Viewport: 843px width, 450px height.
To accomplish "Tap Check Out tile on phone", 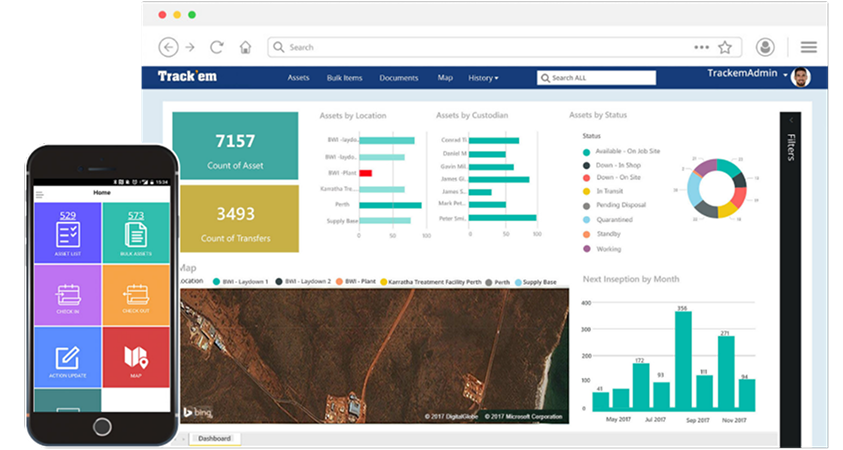I will [136, 295].
